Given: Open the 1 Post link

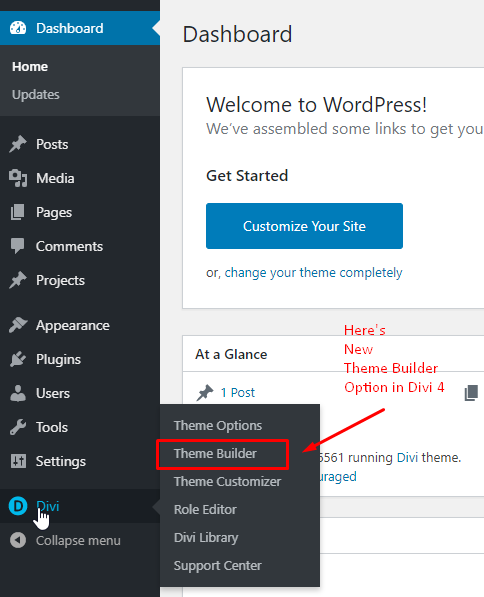Looking at the screenshot, I should point(238,393).
